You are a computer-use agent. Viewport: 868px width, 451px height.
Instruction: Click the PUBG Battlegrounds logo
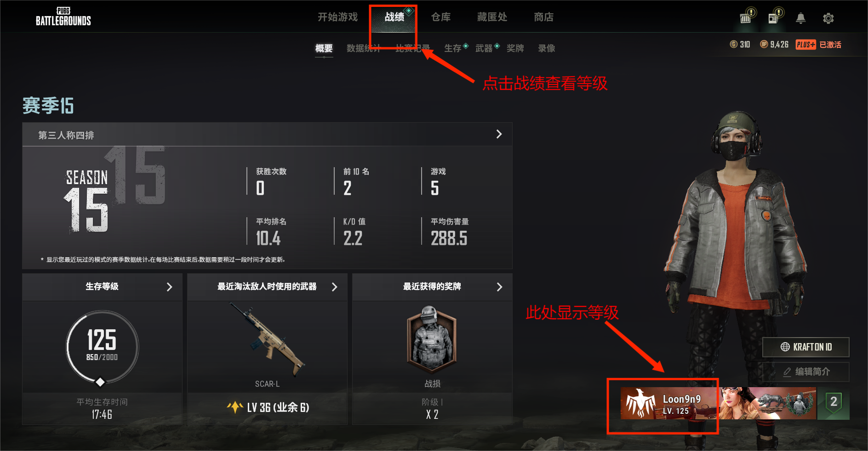pyautogui.click(x=63, y=17)
